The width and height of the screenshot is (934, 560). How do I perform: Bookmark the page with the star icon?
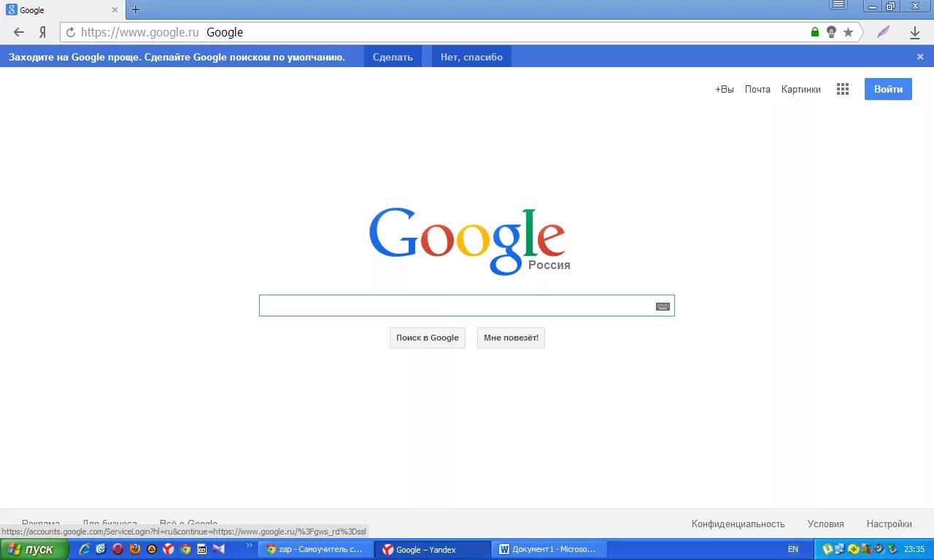click(x=848, y=32)
